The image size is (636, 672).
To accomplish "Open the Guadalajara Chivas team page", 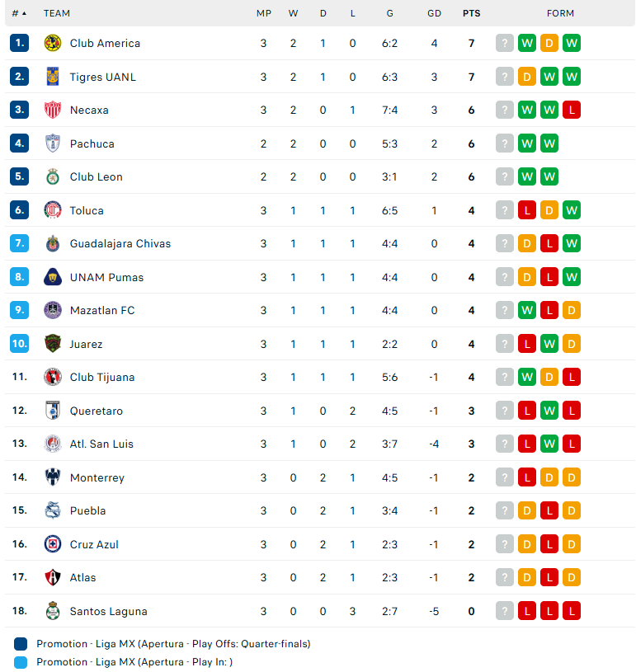I will tap(120, 243).
